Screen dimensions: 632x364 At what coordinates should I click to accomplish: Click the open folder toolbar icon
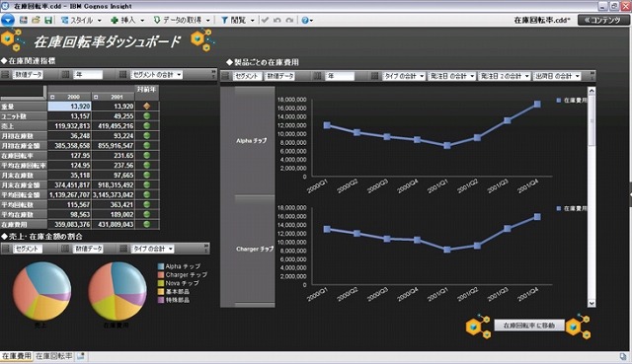coord(36,20)
